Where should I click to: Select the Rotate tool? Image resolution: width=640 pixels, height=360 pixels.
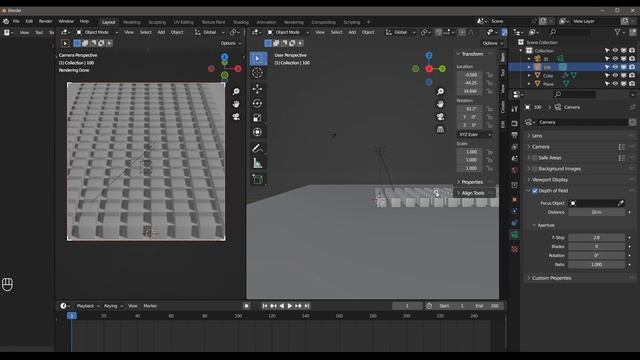tap(258, 103)
